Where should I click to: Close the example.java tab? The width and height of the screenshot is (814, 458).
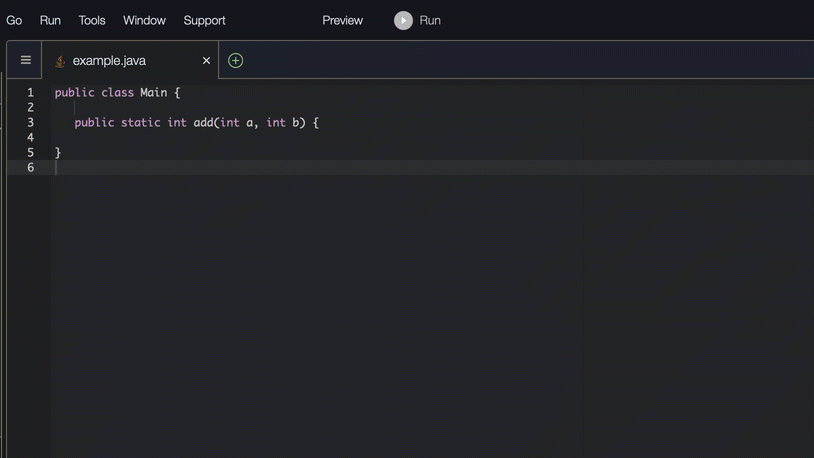pyautogui.click(x=207, y=61)
